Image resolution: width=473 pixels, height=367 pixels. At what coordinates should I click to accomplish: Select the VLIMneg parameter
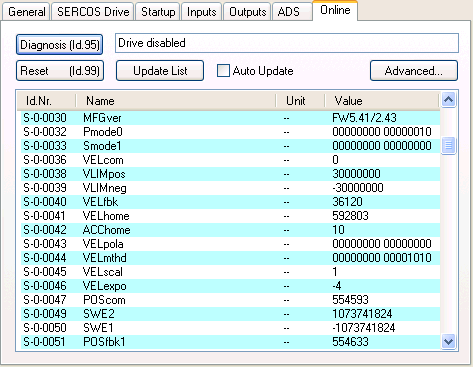(105, 188)
